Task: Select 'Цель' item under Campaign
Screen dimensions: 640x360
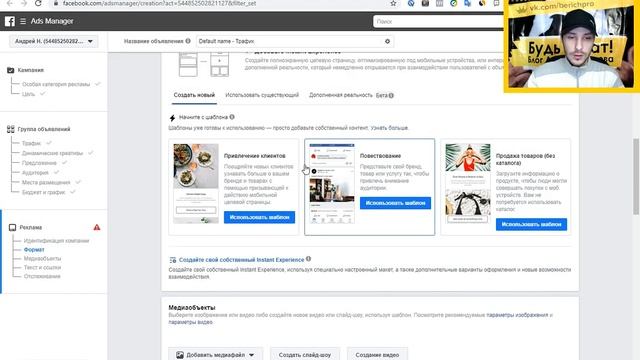Action: pos(29,94)
